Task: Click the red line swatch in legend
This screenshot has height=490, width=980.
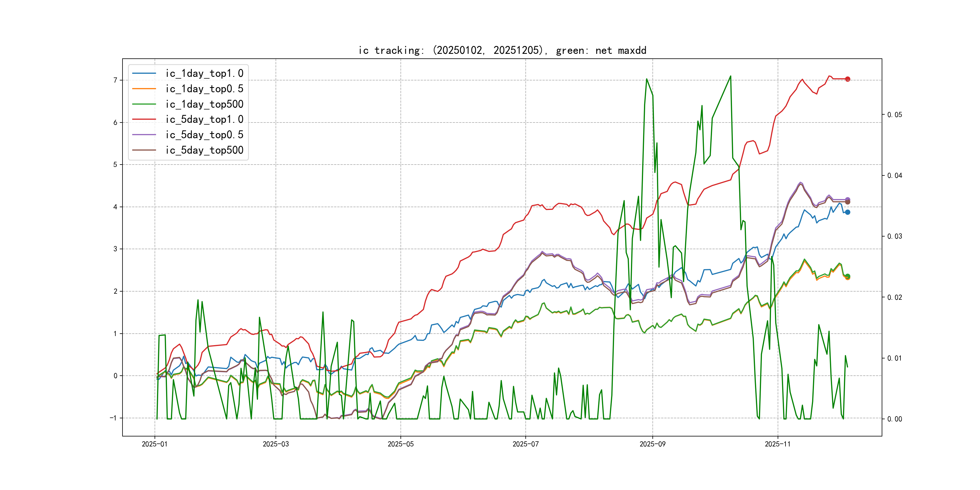Action: pos(144,119)
